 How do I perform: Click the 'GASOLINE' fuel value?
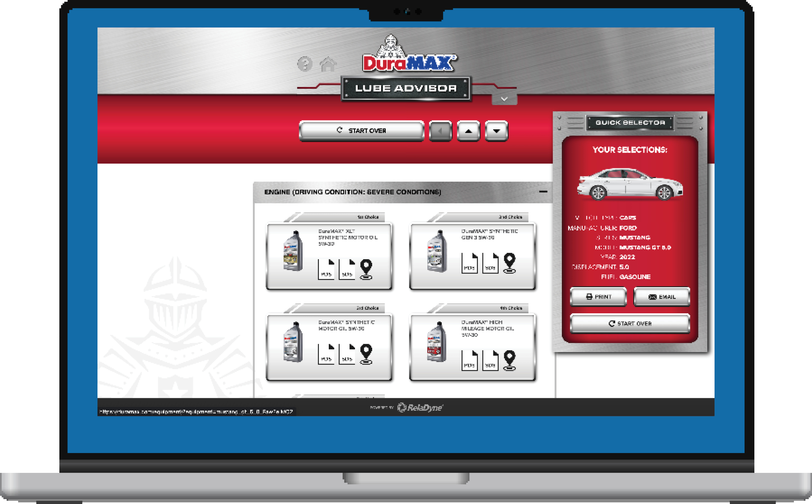[635, 277]
